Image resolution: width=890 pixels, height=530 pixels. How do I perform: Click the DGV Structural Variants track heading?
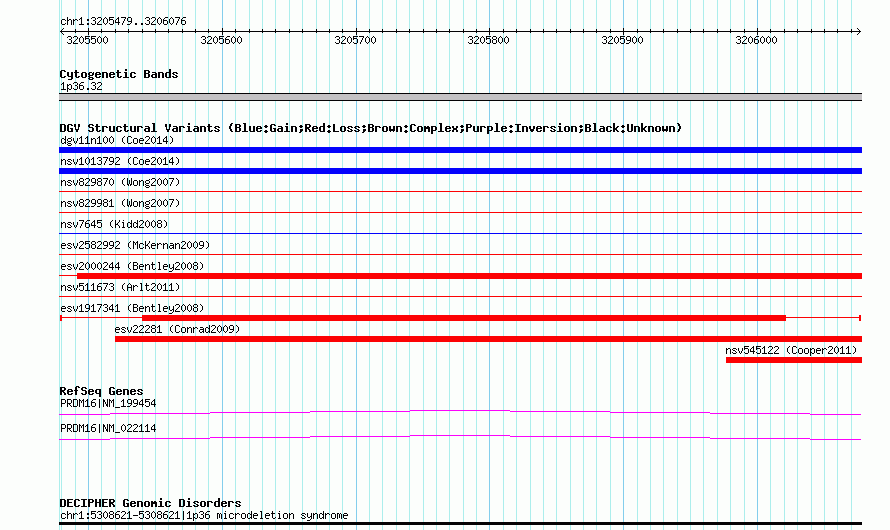(371, 128)
